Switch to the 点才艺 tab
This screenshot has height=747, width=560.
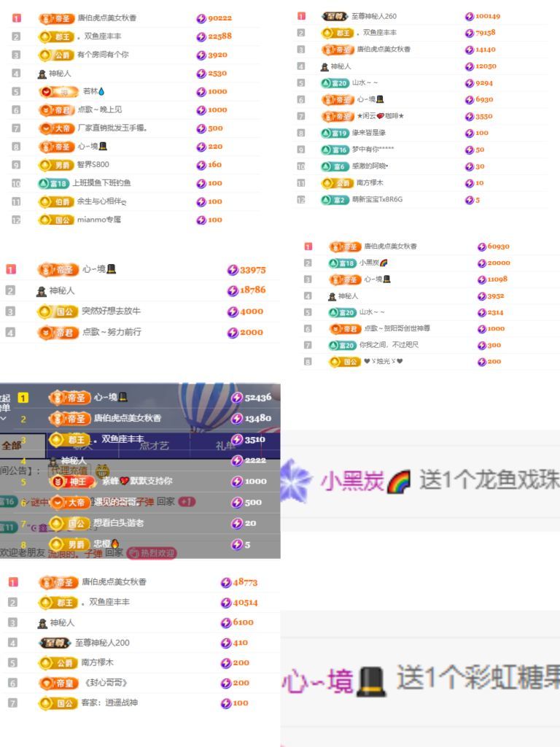(154, 446)
